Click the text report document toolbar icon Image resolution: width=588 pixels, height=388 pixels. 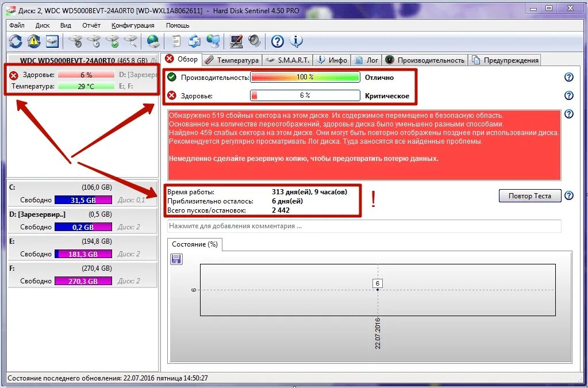176,41
